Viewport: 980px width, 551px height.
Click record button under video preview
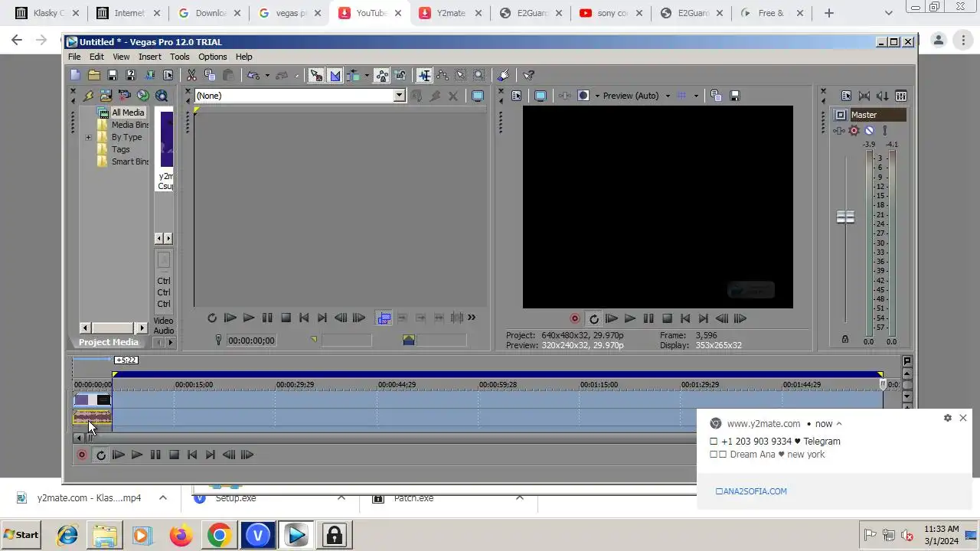(x=575, y=318)
